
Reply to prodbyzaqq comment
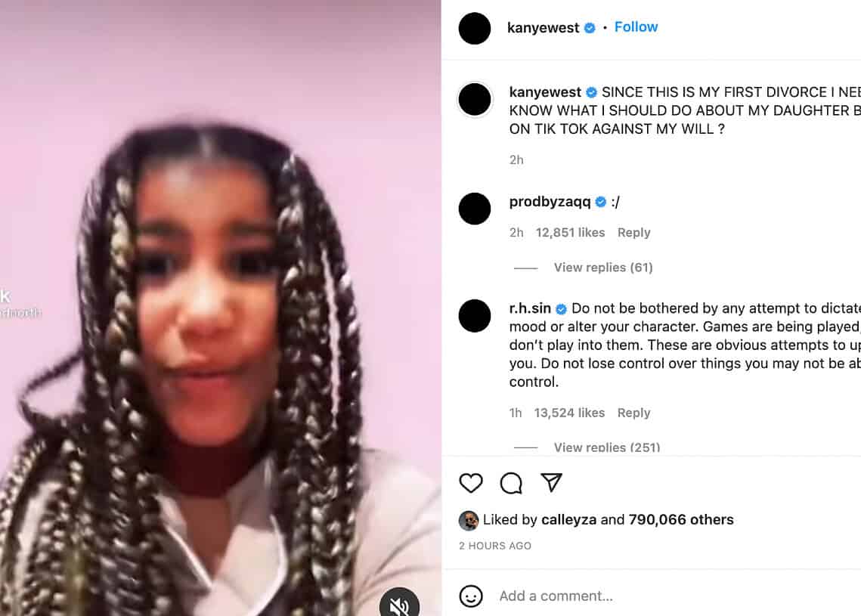[x=633, y=233]
